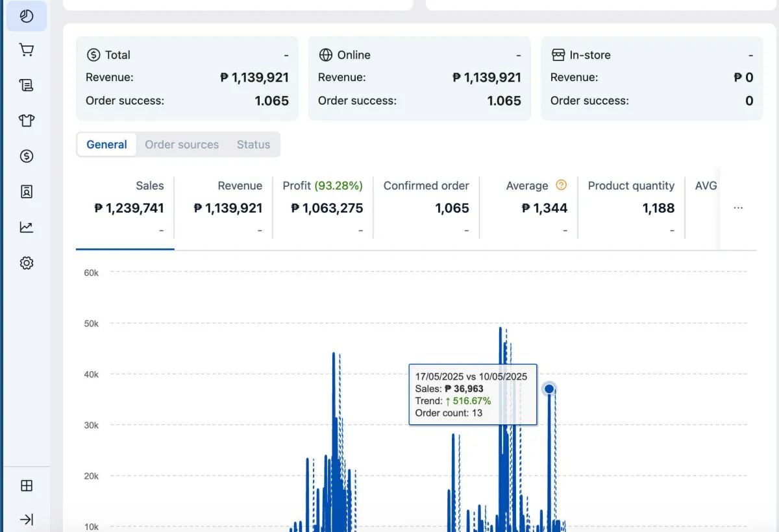Click the 60k y-axis label

(91, 272)
